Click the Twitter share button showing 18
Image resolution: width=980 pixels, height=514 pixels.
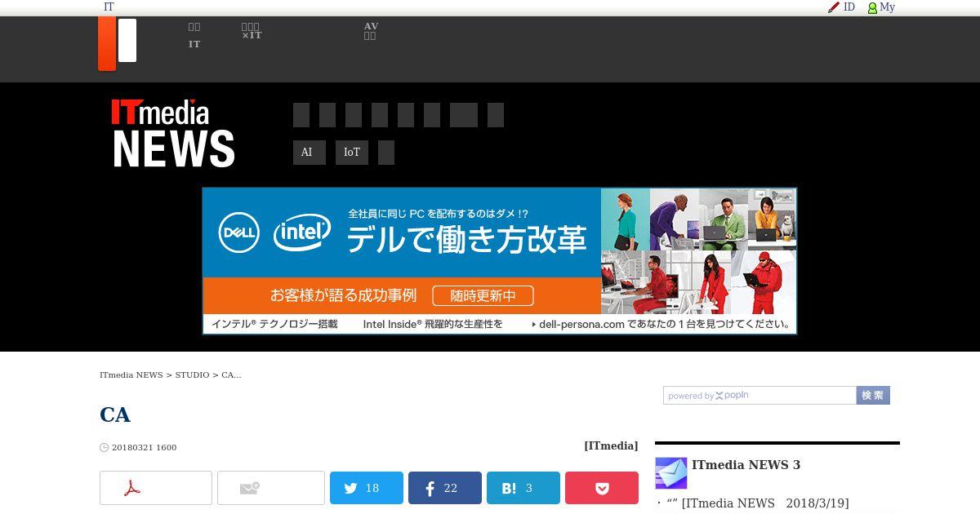pyautogui.click(x=367, y=488)
